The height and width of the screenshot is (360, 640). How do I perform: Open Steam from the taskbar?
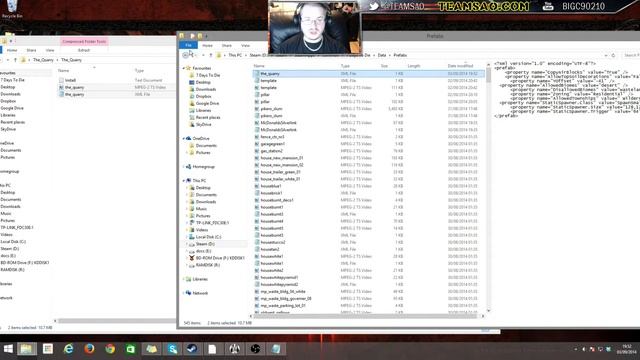(x=192, y=349)
